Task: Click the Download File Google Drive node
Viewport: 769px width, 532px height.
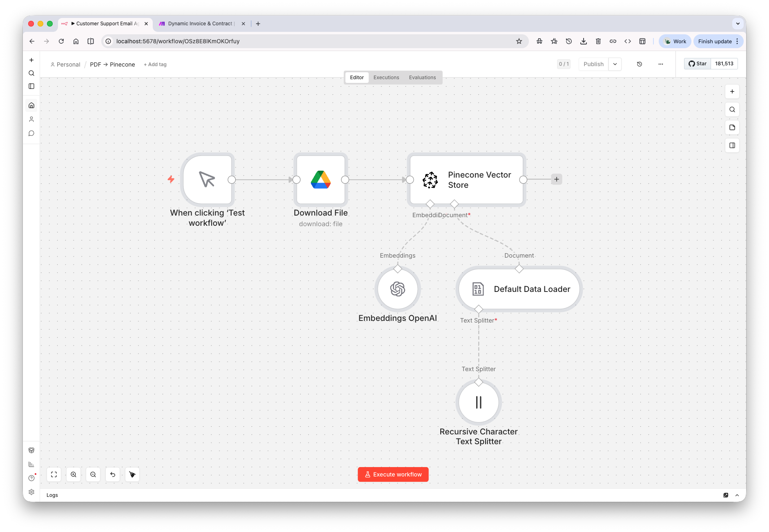Action: (x=321, y=180)
